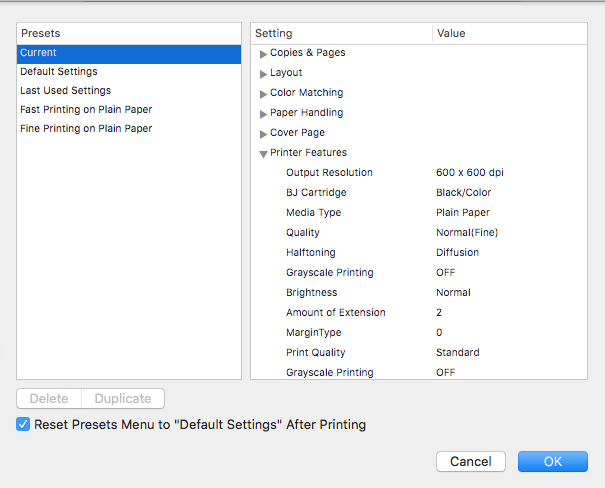Click the Value column header
The image size is (605, 488).
point(508,33)
